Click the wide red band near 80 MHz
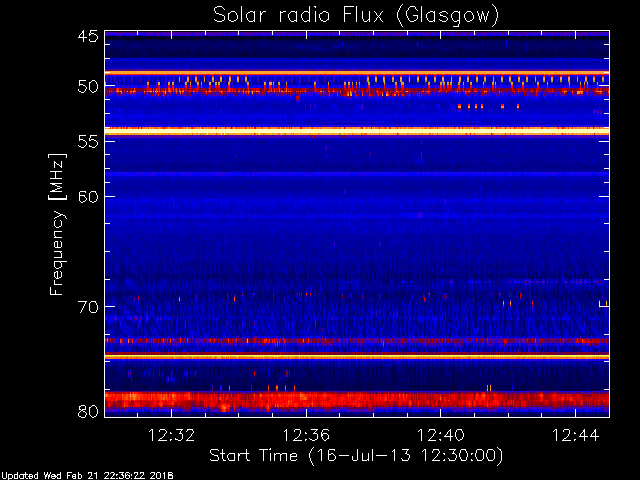 tap(357, 400)
